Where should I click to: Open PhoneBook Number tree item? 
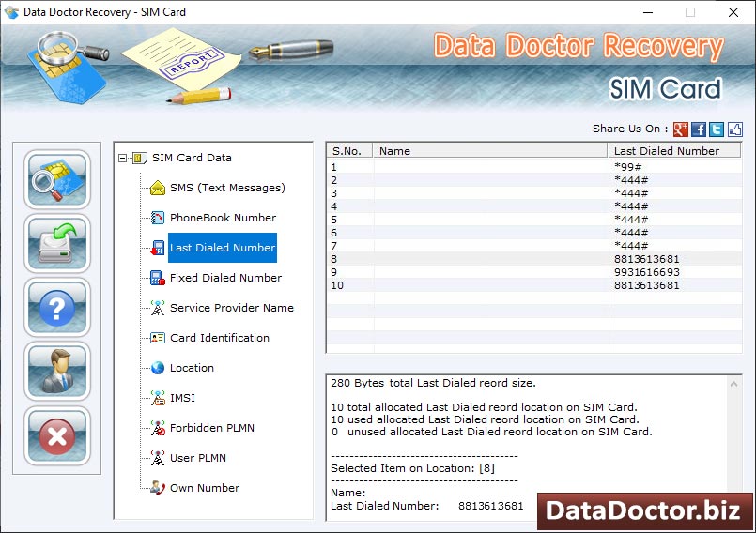point(223,218)
